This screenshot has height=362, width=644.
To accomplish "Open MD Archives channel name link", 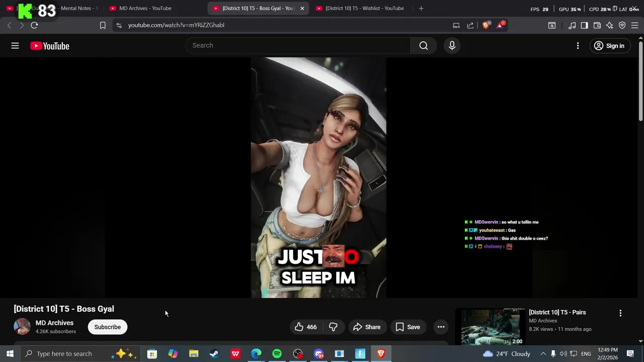I will coord(54,323).
